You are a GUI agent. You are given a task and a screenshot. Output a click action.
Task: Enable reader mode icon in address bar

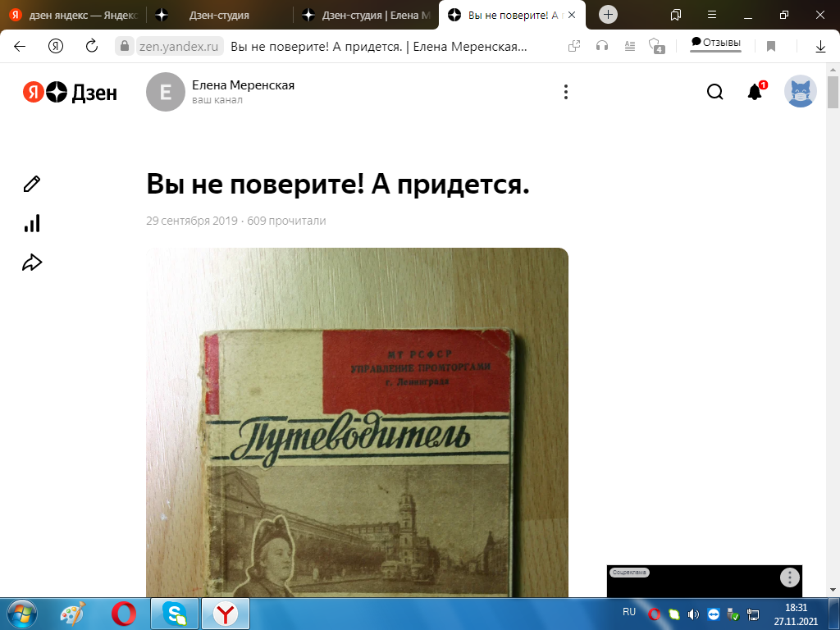click(x=630, y=47)
